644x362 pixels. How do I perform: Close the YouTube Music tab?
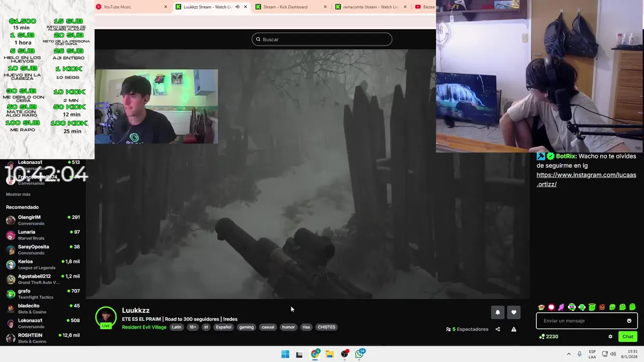166,7
